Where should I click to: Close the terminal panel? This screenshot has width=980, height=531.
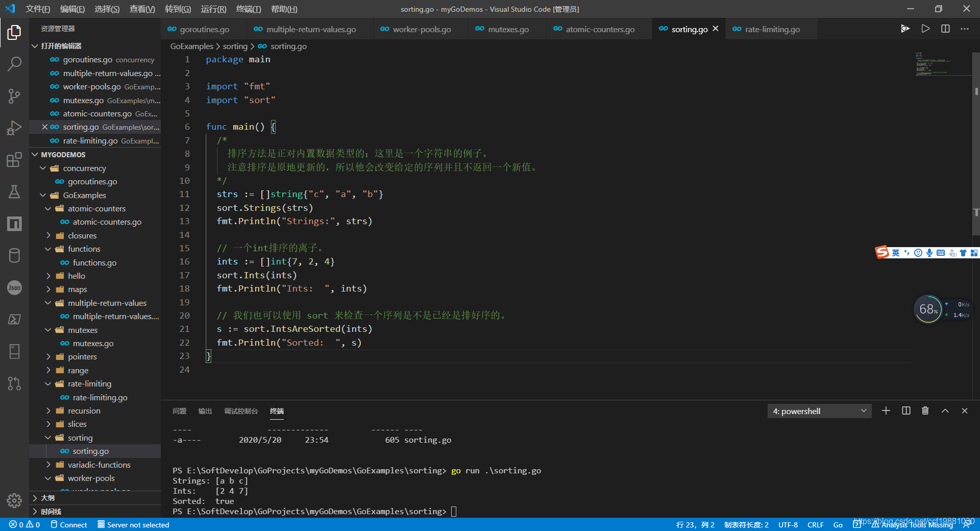click(x=964, y=411)
